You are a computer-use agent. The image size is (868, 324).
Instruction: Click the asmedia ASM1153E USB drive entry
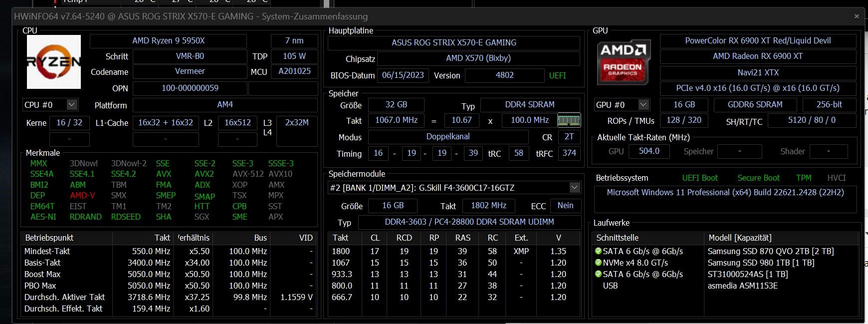pyautogui.click(x=742, y=286)
